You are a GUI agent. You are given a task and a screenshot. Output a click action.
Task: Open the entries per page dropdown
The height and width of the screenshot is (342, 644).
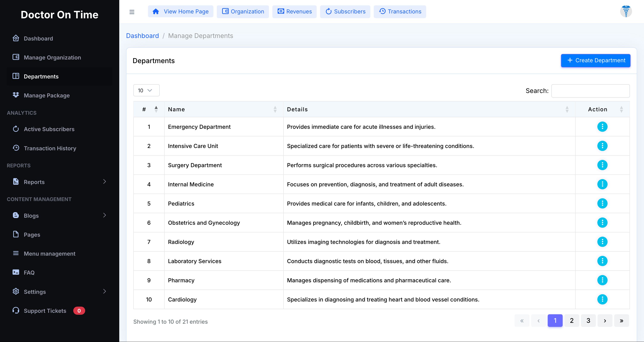tap(146, 90)
